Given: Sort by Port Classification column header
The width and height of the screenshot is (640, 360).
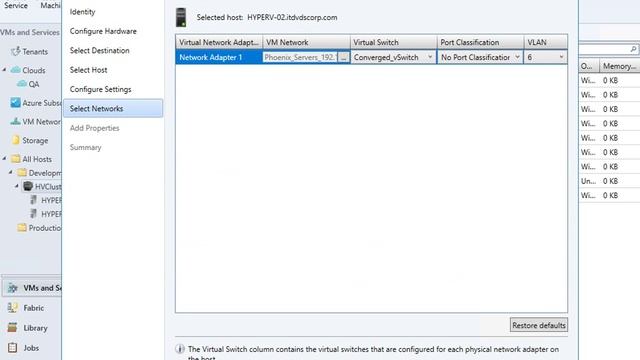Looking at the screenshot, I should 480,42.
